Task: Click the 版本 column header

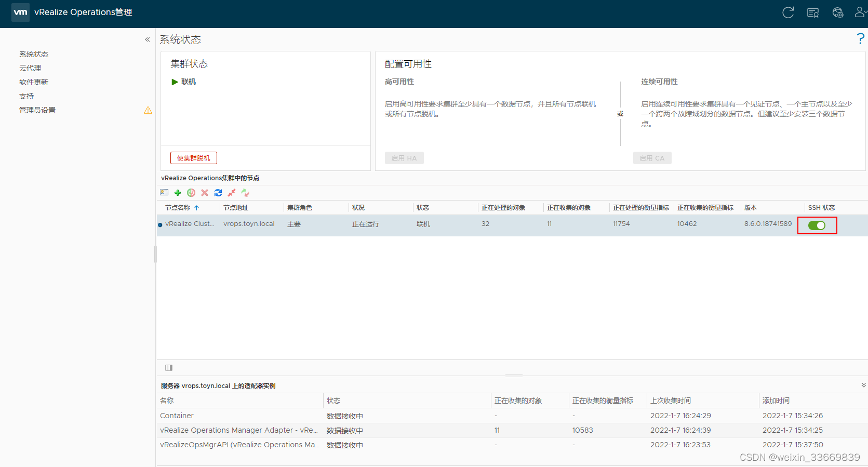Action: click(751, 208)
